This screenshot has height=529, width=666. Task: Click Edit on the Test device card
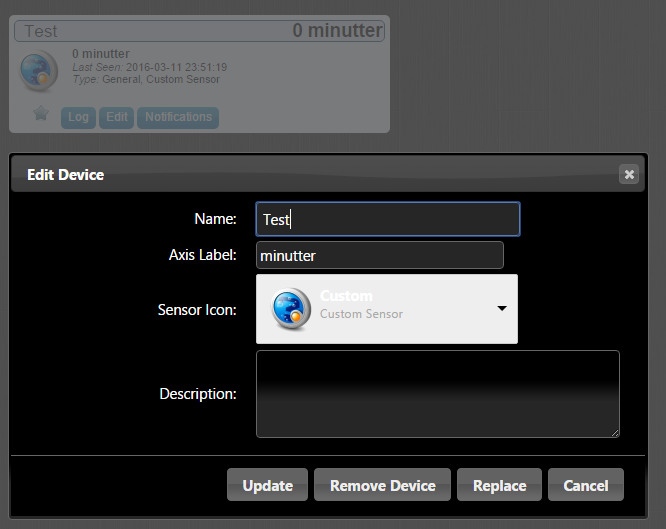point(117,117)
